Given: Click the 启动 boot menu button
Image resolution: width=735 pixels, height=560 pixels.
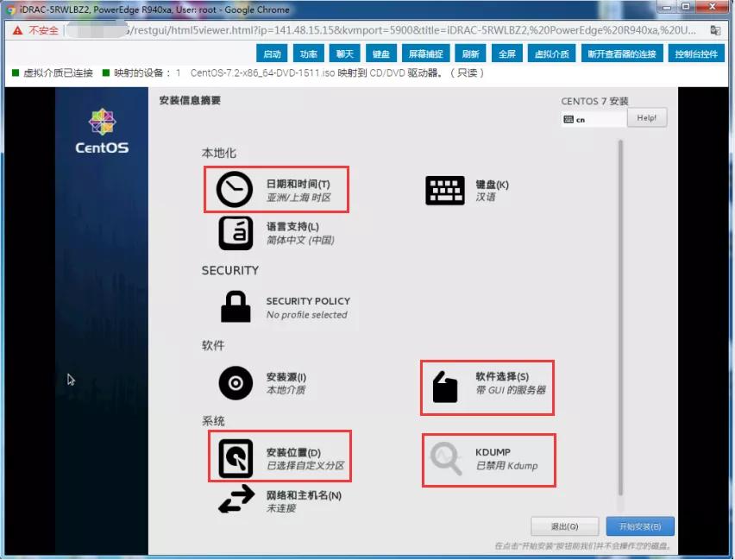Looking at the screenshot, I should tap(274, 53).
